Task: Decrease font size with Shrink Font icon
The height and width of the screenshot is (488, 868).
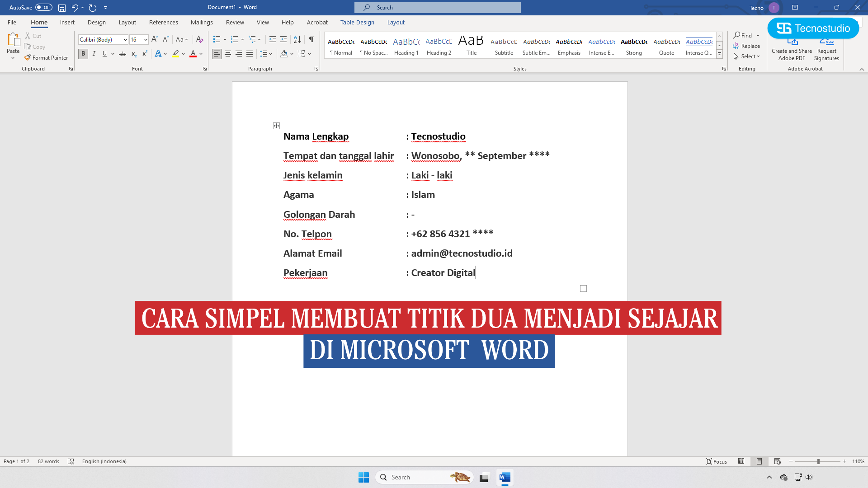Action: (x=165, y=39)
